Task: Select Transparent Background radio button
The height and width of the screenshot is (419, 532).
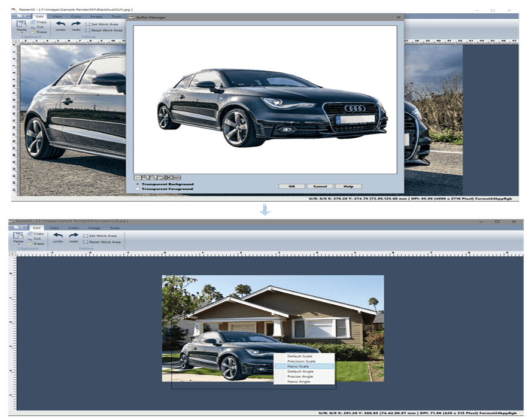Action: [x=138, y=184]
